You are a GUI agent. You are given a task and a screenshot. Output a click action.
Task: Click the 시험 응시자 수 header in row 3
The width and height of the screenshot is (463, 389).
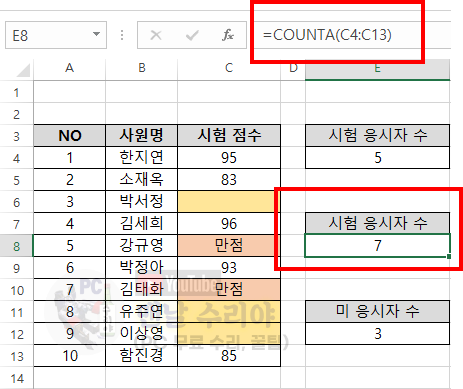click(x=377, y=136)
